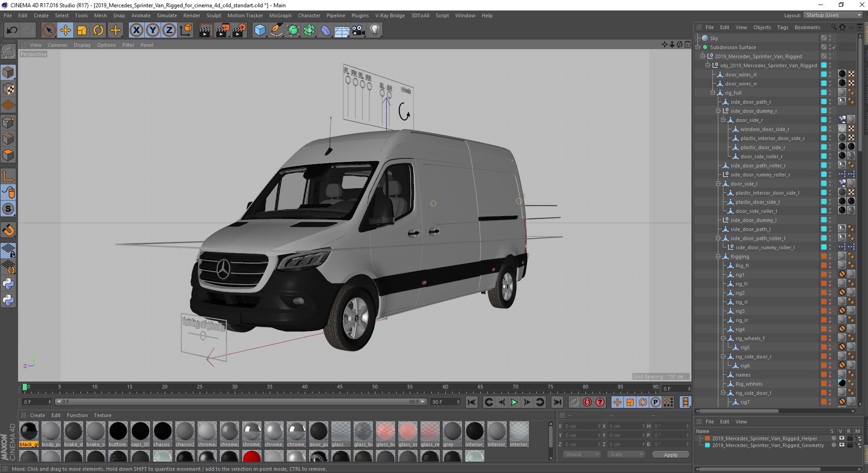Collapse the Subdivision Surface tree node
Viewport: 868px width, 473px height.
pyautogui.click(x=698, y=47)
